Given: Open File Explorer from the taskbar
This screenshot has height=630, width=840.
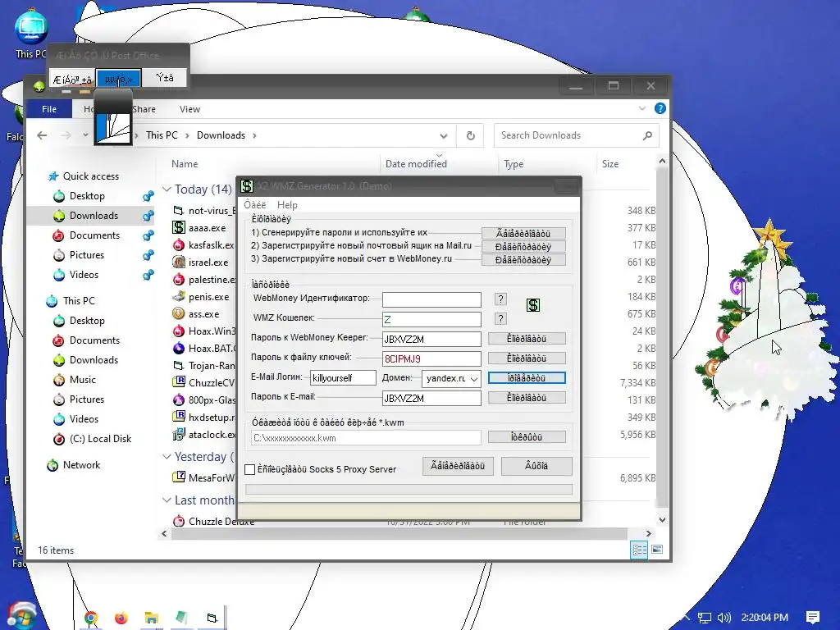Looking at the screenshot, I should click(x=152, y=619).
